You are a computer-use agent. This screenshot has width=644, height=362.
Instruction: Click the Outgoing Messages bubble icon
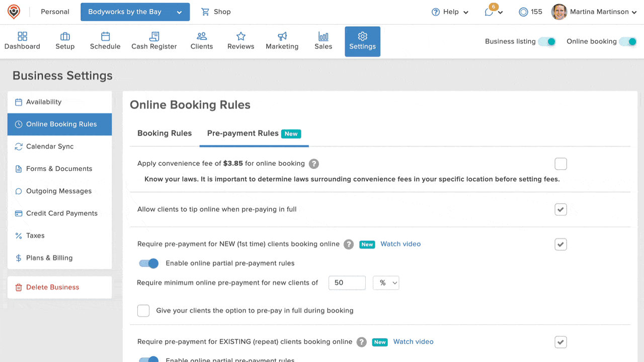(19, 191)
